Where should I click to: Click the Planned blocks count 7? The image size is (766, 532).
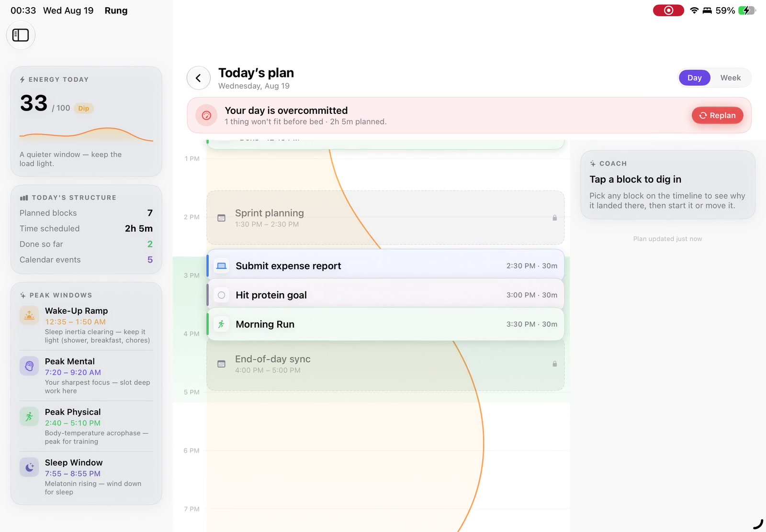click(150, 213)
